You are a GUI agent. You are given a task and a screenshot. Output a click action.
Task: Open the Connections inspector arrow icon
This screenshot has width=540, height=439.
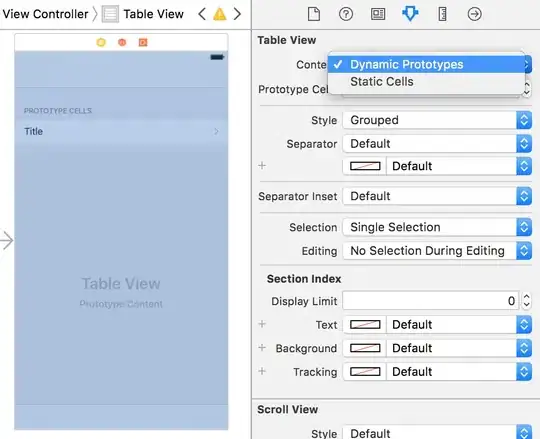(474, 14)
